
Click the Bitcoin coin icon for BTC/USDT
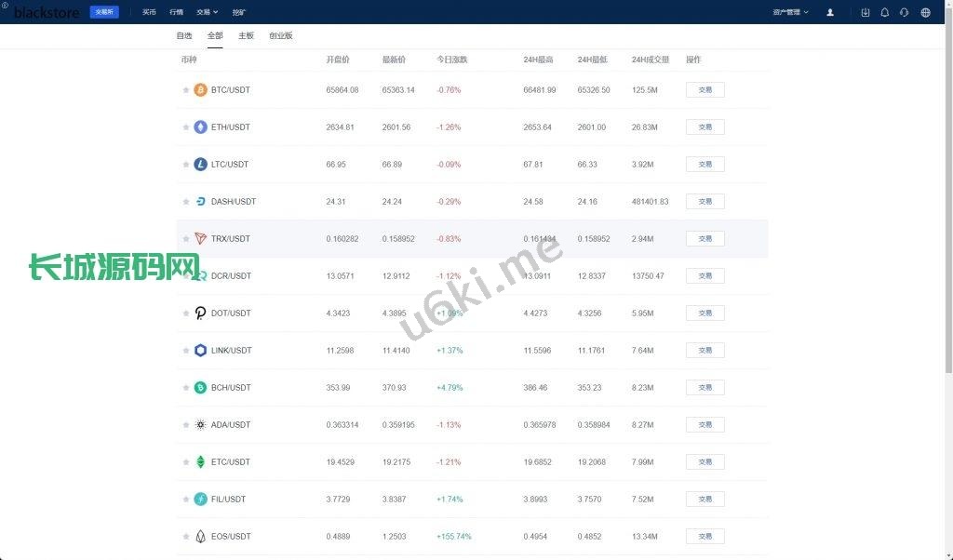tap(200, 90)
